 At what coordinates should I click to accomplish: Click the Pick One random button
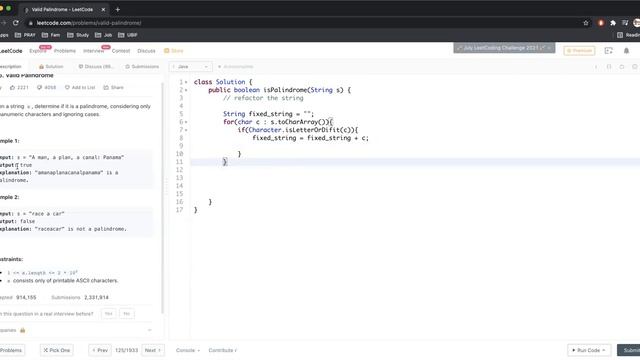pos(56,350)
